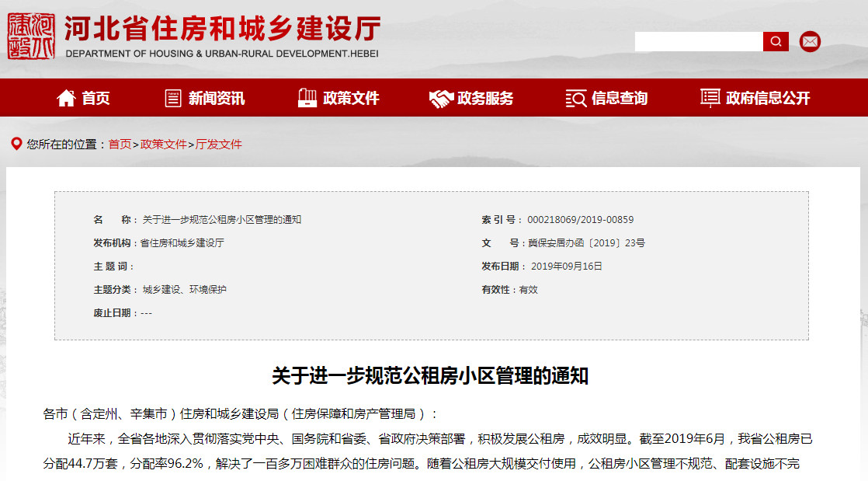Click the policy file icon beside 政策文件
868x481 pixels.
[x=307, y=98]
